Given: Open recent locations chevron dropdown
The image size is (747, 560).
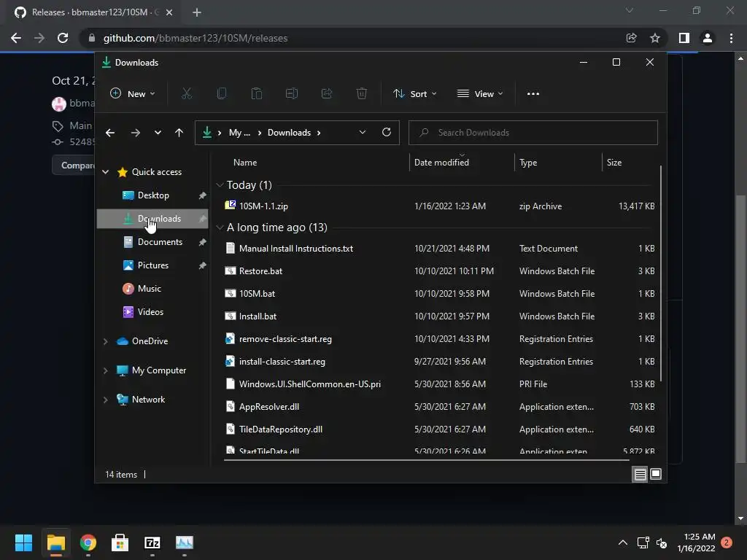Looking at the screenshot, I should (x=158, y=133).
